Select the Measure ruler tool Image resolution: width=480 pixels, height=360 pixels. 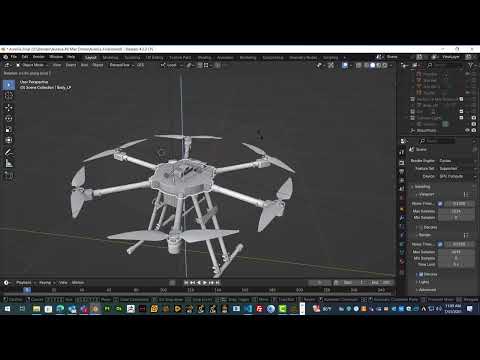click(9, 163)
